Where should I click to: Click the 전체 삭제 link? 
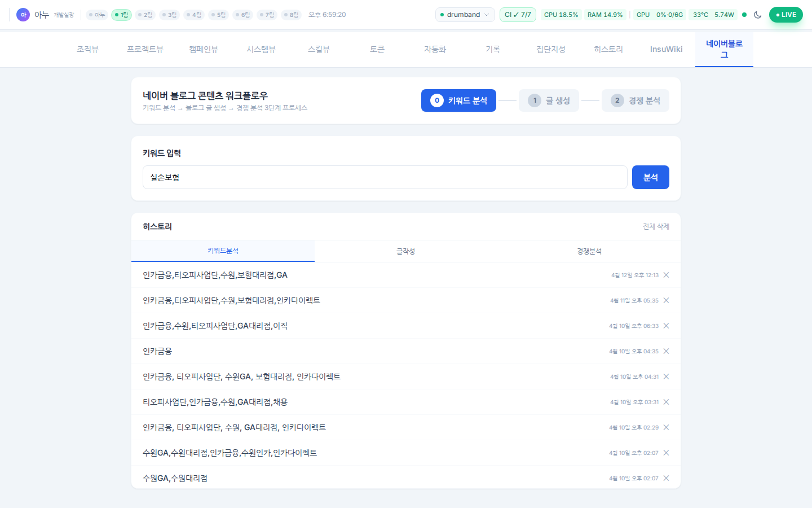[x=656, y=226]
